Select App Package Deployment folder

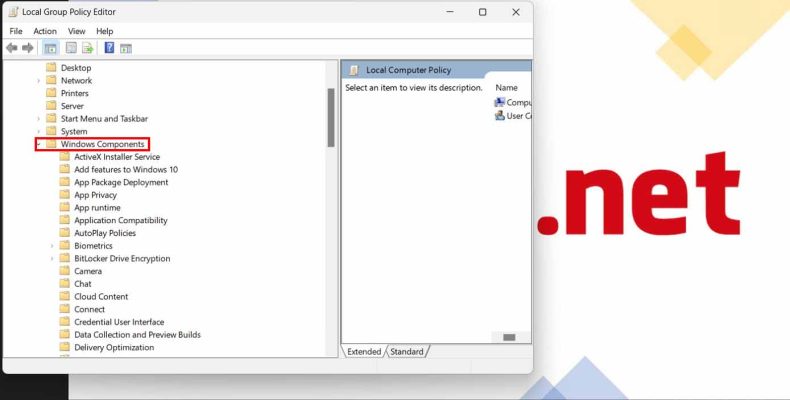121,182
